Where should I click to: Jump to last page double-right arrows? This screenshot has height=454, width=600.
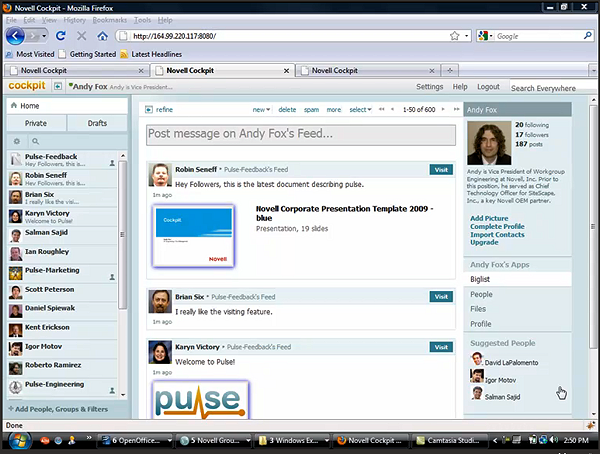click(456, 109)
